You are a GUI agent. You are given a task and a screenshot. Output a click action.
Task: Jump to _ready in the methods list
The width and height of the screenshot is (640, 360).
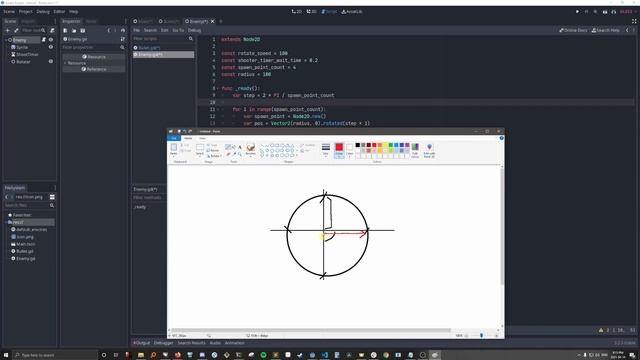tap(140, 207)
